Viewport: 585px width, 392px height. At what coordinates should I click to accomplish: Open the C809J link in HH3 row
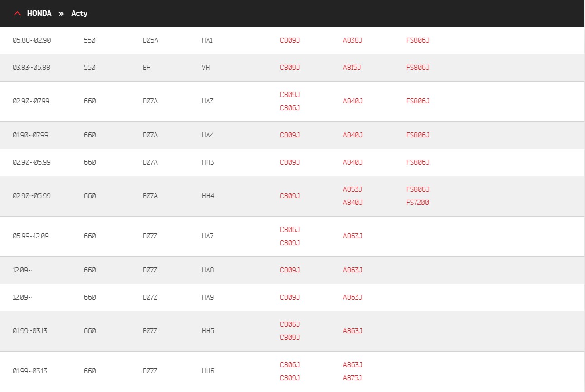click(290, 162)
